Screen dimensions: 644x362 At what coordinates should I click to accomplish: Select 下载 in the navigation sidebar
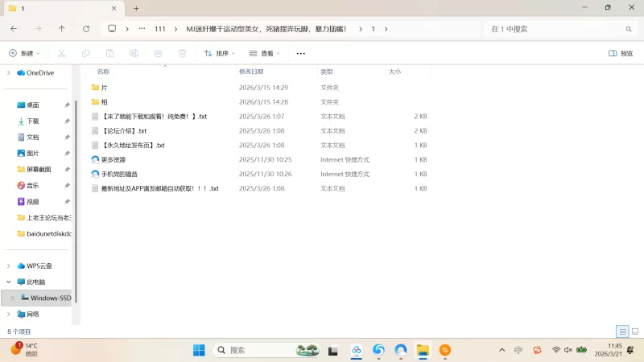[32, 121]
